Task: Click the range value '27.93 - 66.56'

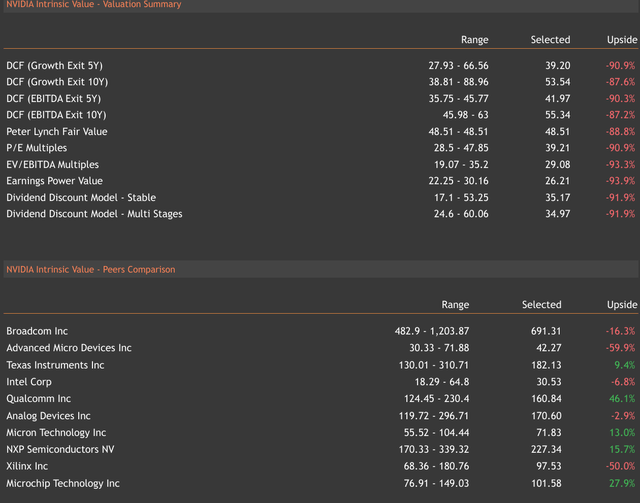Action: coord(458,66)
